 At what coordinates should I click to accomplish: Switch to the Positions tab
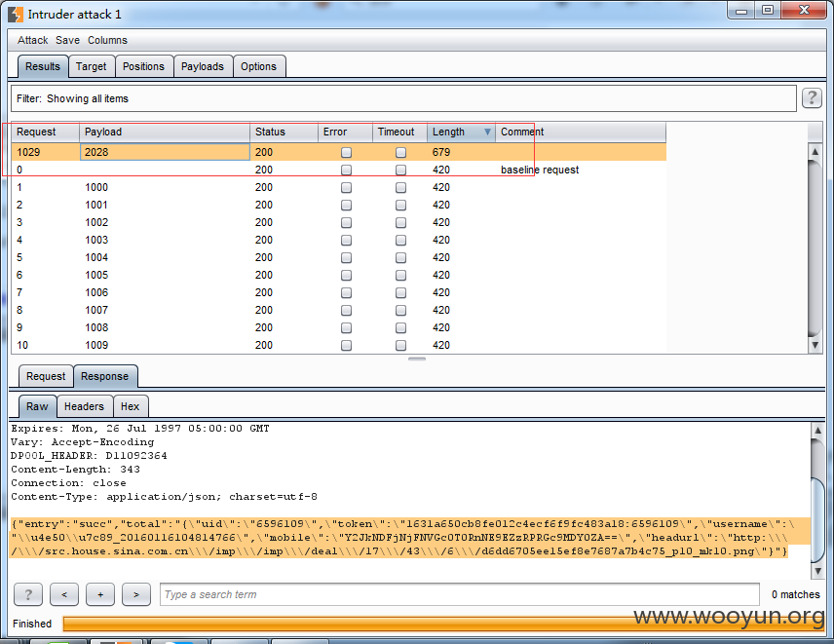pyautogui.click(x=143, y=66)
